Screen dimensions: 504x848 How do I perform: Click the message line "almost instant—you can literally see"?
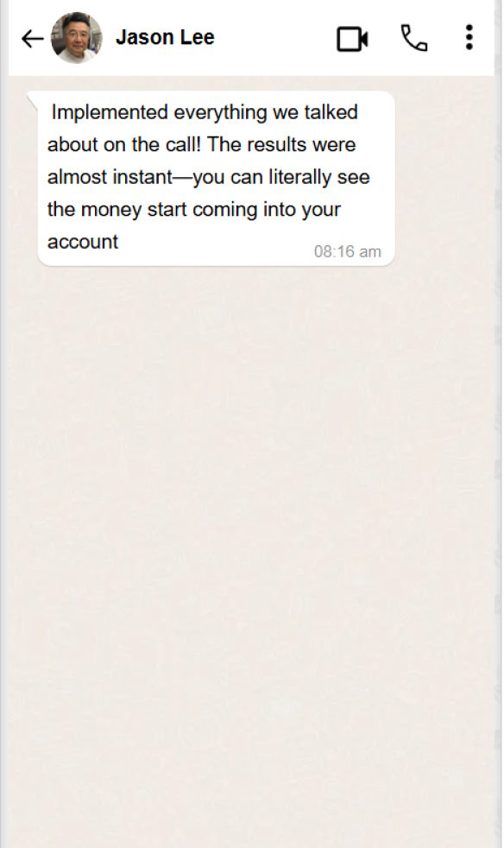coord(208,177)
